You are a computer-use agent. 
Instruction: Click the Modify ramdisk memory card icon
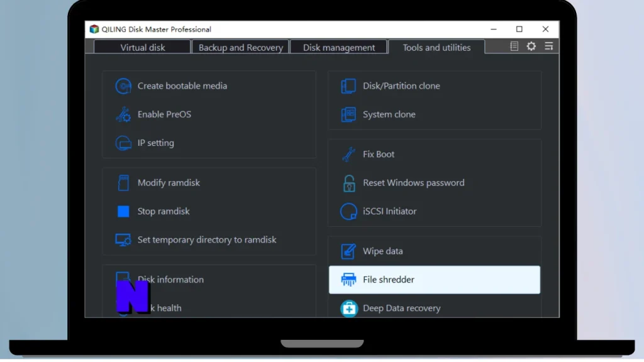click(123, 183)
